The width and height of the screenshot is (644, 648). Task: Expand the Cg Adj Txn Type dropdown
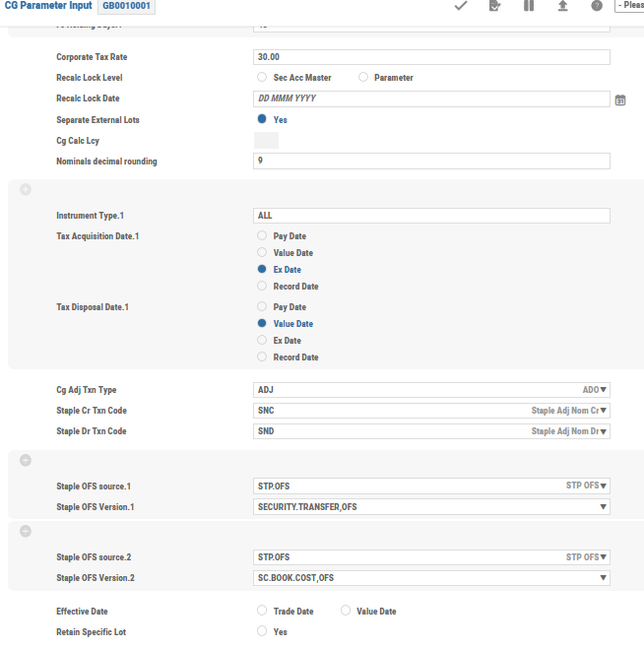[604, 390]
